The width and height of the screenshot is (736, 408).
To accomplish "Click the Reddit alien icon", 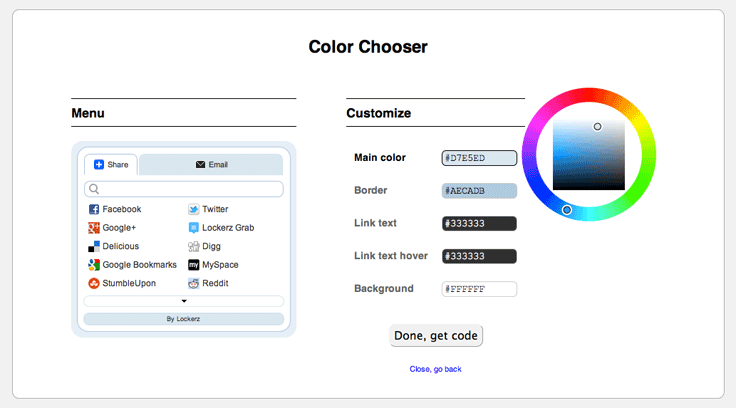I will pos(193,283).
